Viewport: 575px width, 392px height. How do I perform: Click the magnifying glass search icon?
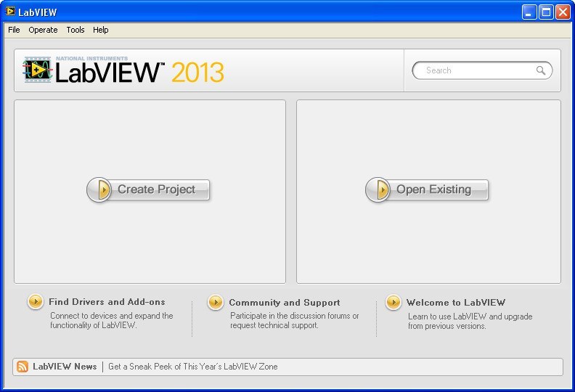[541, 70]
